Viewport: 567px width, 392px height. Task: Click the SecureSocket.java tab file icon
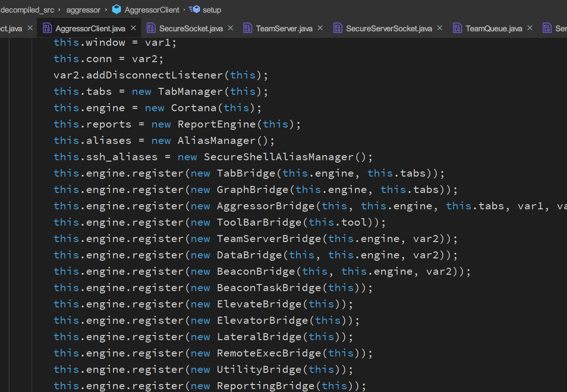[151, 28]
